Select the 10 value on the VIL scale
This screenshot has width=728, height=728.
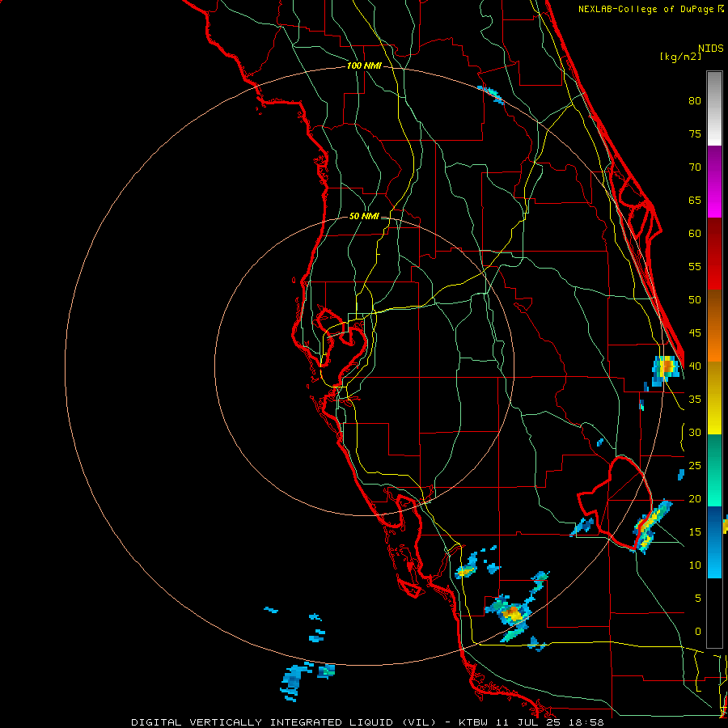(695, 565)
